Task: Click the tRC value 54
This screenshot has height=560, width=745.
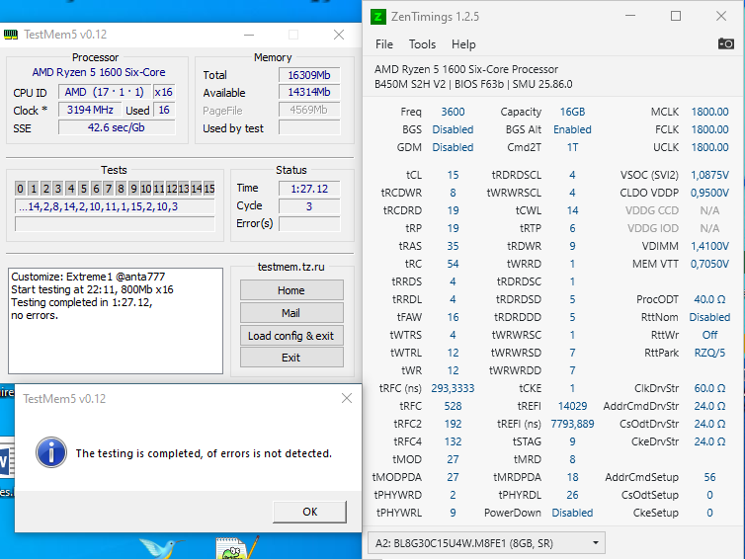Action: click(453, 264)
